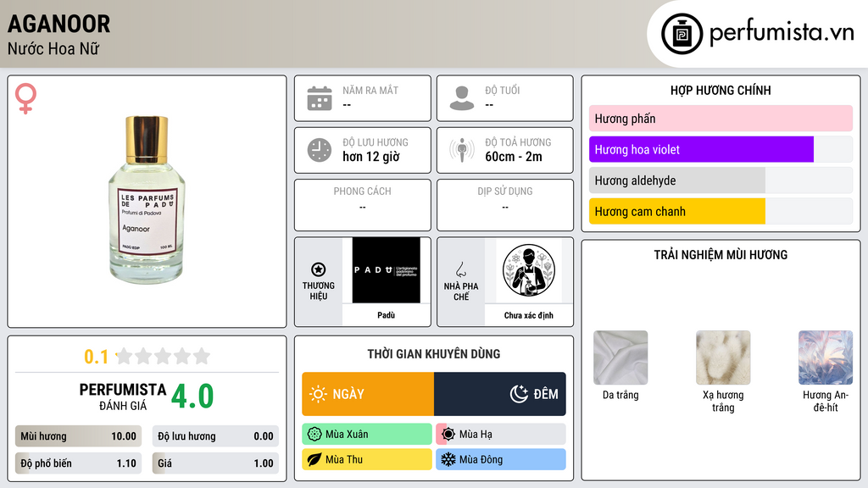Click the Mùi hương 10.00 score bar
The height and width of the screenshot is (488, 868).
(78, 436)
